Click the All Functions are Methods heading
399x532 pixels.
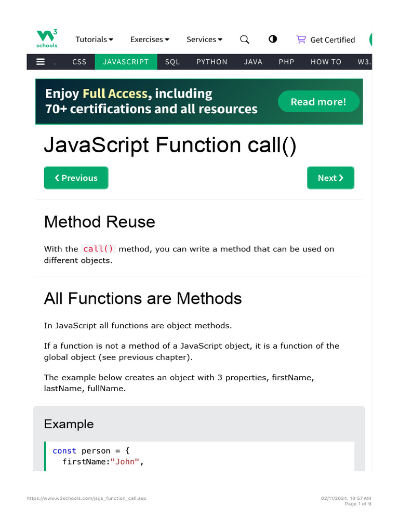point(143,299)
